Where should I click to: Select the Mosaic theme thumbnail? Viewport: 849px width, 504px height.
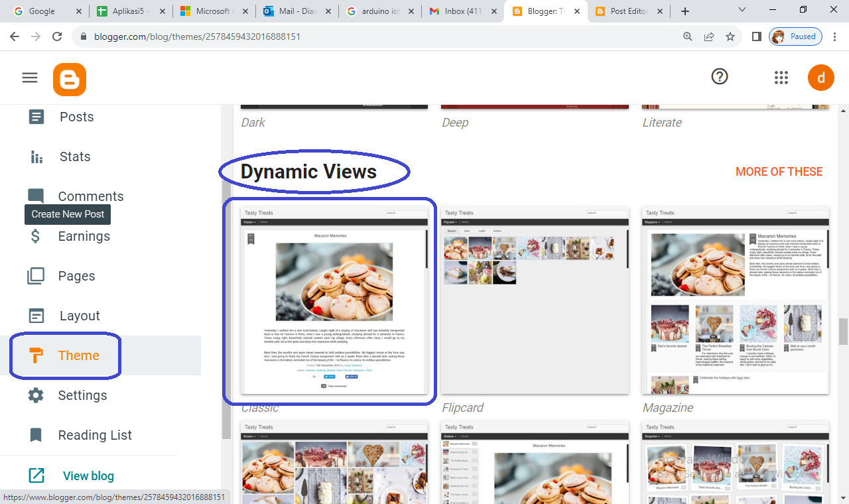point(334,462)
